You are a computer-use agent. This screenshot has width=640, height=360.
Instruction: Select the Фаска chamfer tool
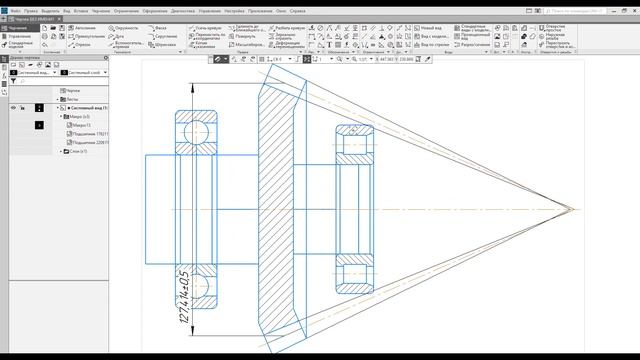[158, 28]
